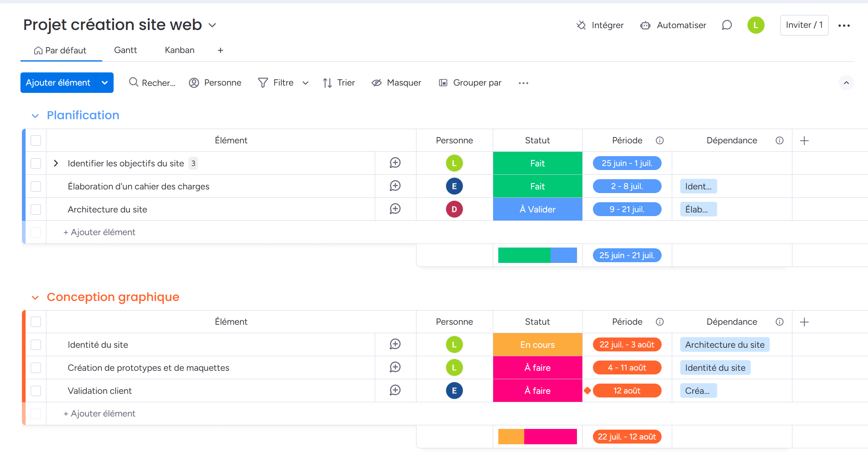Click the Grouper par button
868x460 pixels.
(x=470, y=83)
